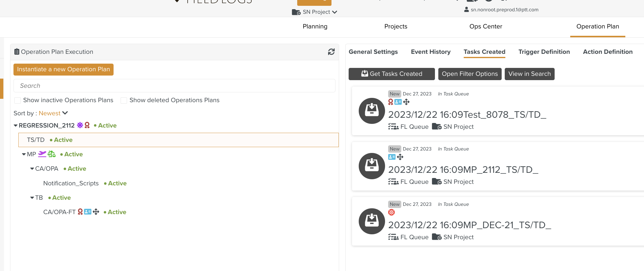This screenshot has height=271, width=644.
Task: Click the red ribbon icon on Test_8078 task
Action: (x=391, y=102)
